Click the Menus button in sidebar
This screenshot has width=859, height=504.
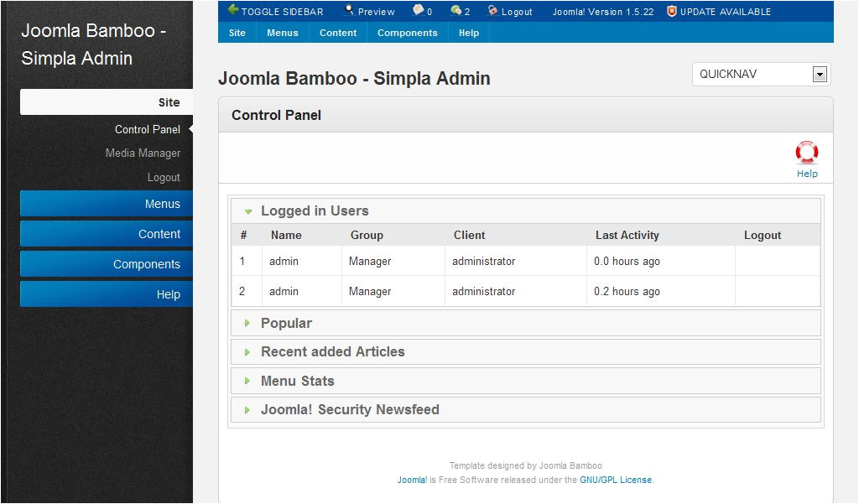[x=107, y=204]
